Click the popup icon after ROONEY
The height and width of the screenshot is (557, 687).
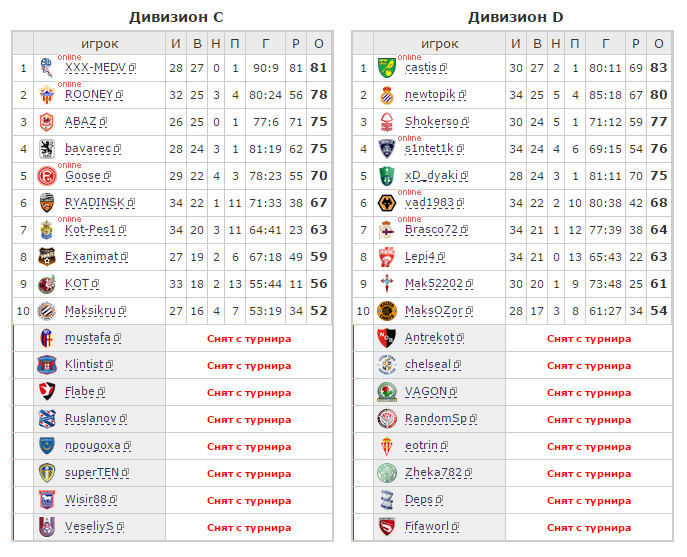coord(120,95)
